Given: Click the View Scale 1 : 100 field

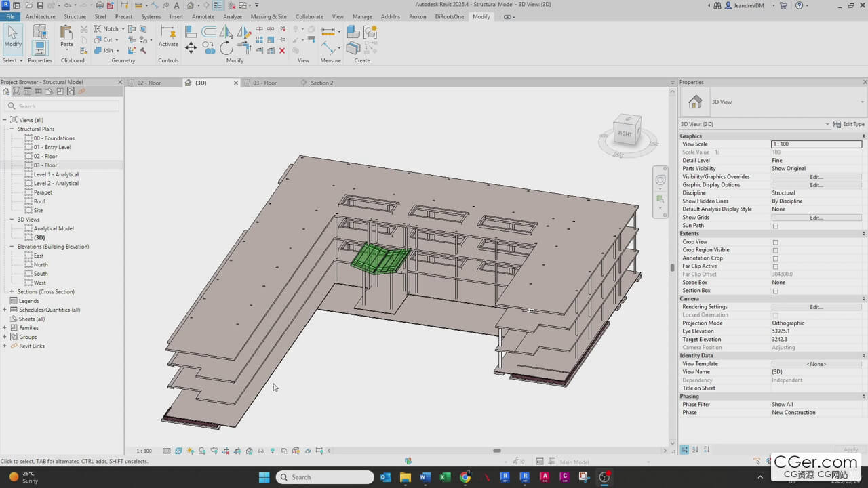Looking at the screenshot, I should [816, 144].
